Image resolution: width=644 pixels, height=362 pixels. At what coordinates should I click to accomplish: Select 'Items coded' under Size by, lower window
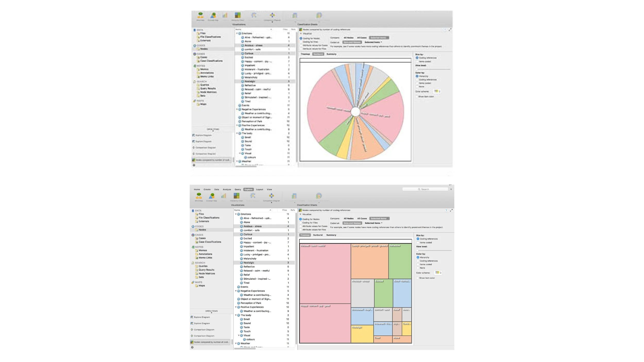(x=418, y=243)
